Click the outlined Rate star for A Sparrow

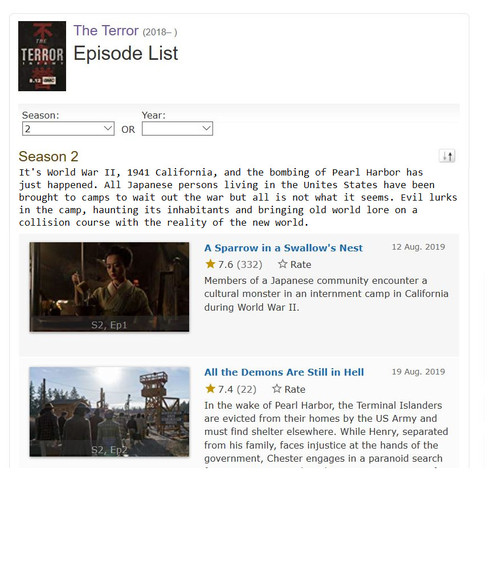[282, 264]
